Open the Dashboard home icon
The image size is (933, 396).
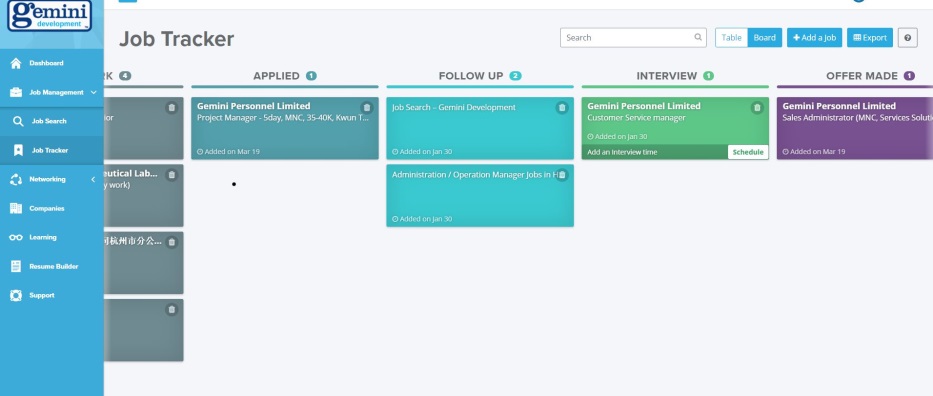pyautogui.click(x=16, y=63)
